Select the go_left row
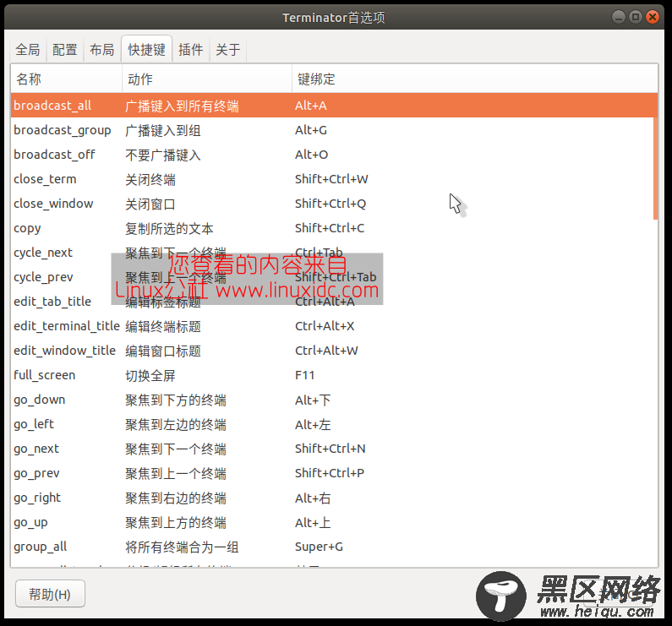This screenshot has width=672, height=626. [334, 424]
